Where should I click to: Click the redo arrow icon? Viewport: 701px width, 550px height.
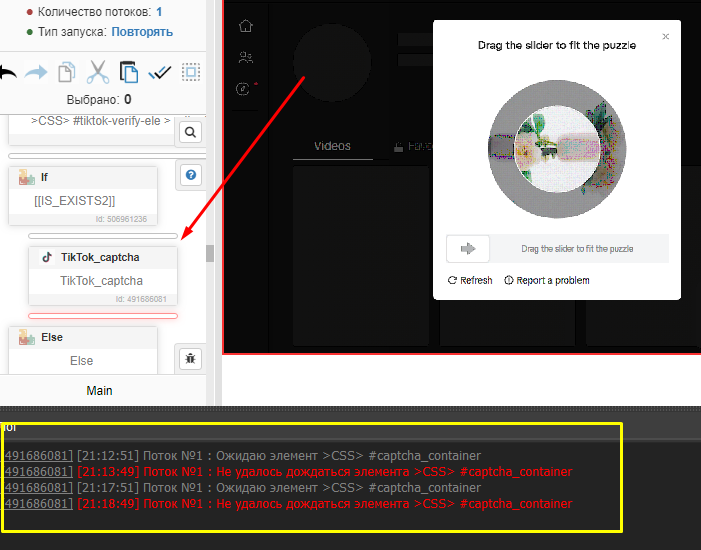coord(36,72)
